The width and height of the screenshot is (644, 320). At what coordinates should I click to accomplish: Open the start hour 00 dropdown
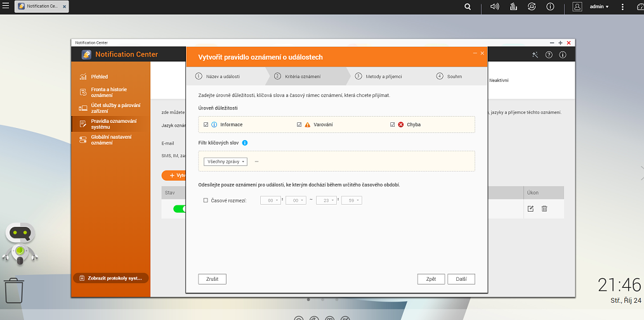(x=271, y=201)
